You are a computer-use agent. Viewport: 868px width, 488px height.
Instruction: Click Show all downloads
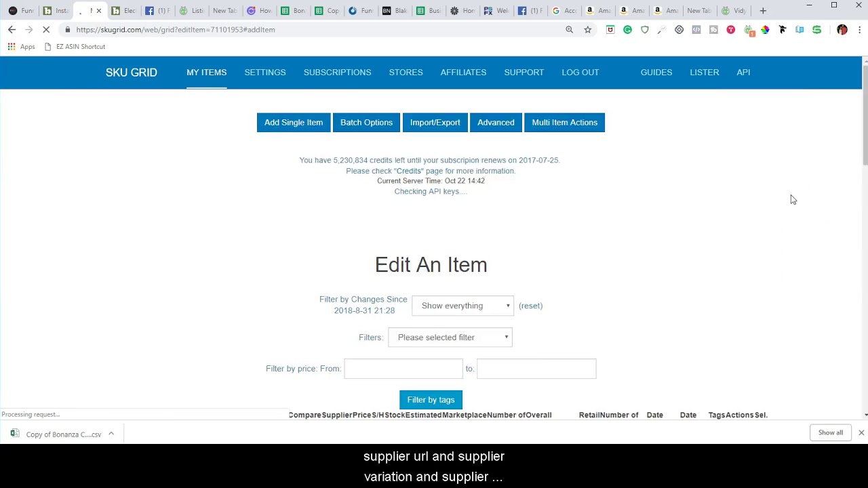831,432
